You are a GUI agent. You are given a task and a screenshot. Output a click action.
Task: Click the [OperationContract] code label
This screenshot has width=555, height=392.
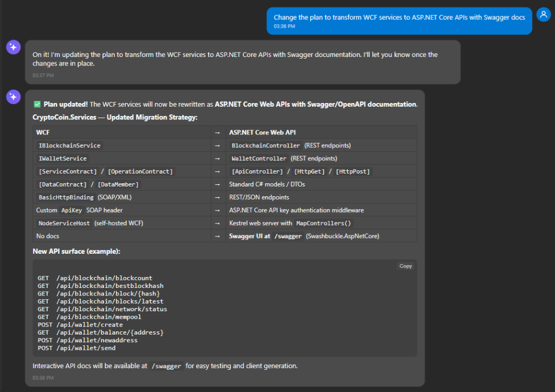[140, 171]
